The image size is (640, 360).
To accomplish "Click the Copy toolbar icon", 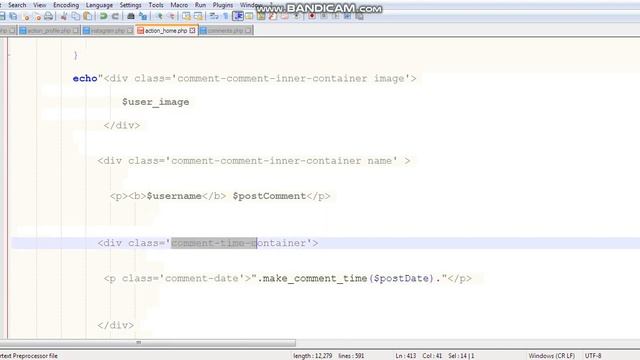I will (x=76, y=16).
